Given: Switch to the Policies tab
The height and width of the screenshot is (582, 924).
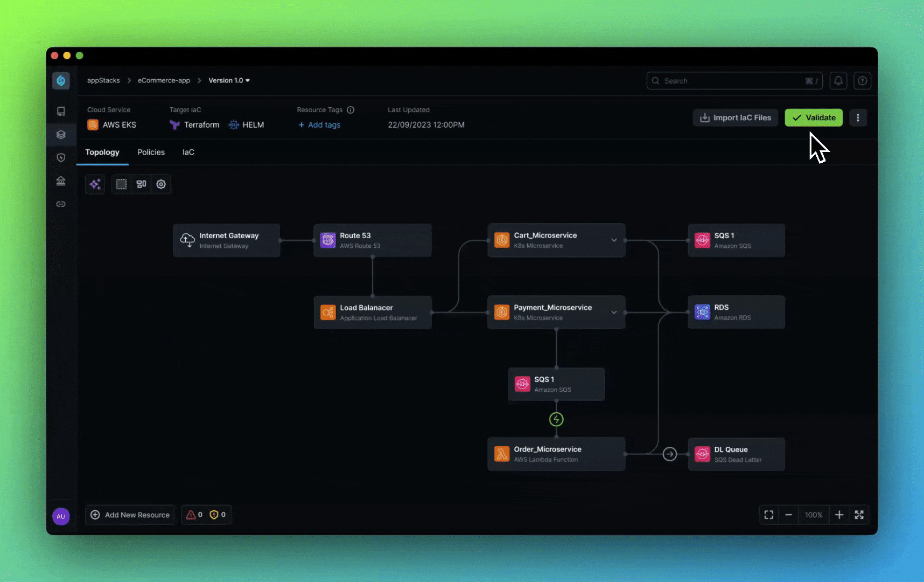Looking at the screenshot, I should point(151,153).
